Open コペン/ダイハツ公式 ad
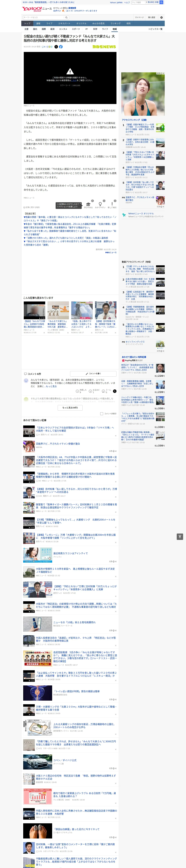The height and width of the screenshot is (868, 186). [x=65, y=761]
